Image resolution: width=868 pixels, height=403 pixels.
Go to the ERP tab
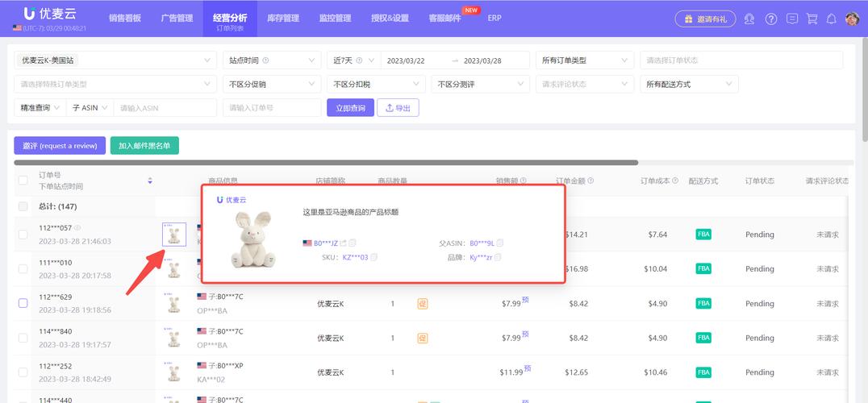click(x=495, y=19)
